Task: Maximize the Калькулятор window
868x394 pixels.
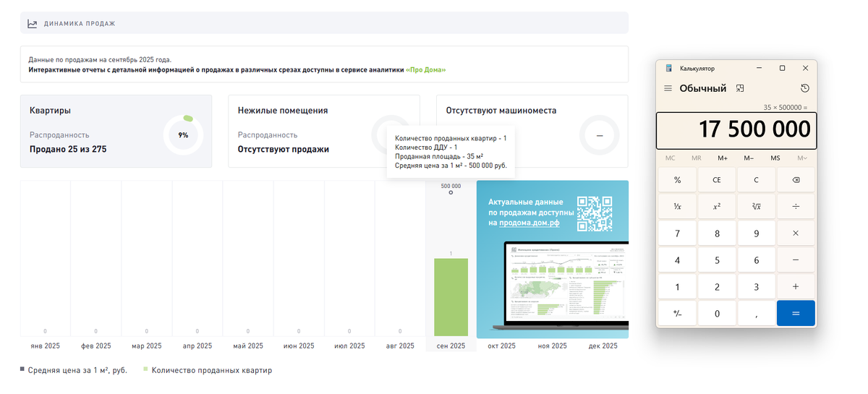Action: [x=782, y=68]
